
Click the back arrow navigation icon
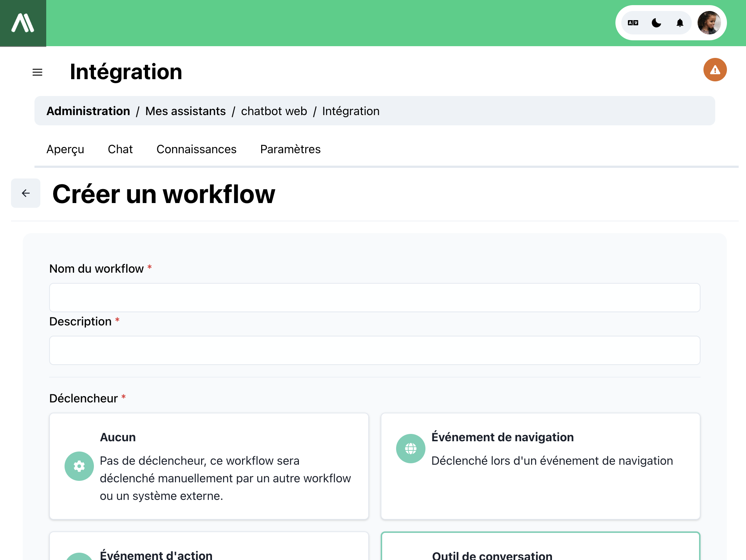pyautogui.click(x=25, y=193)
